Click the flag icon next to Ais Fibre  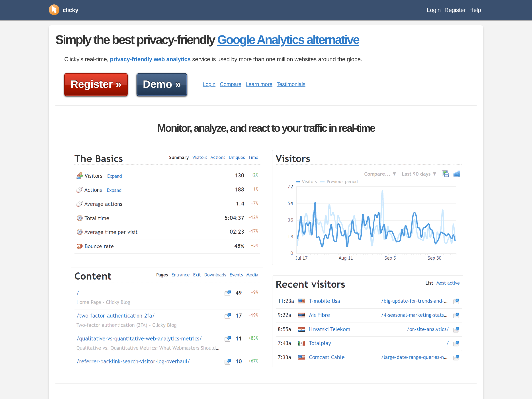(301, 315)
